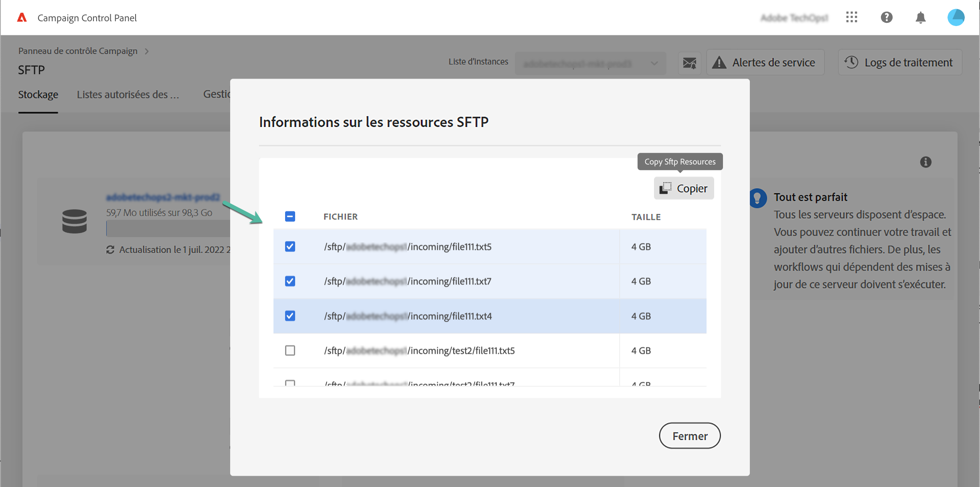Check the test2/file111.txt5 checkbox
The image size is (980, 487).
290,351
